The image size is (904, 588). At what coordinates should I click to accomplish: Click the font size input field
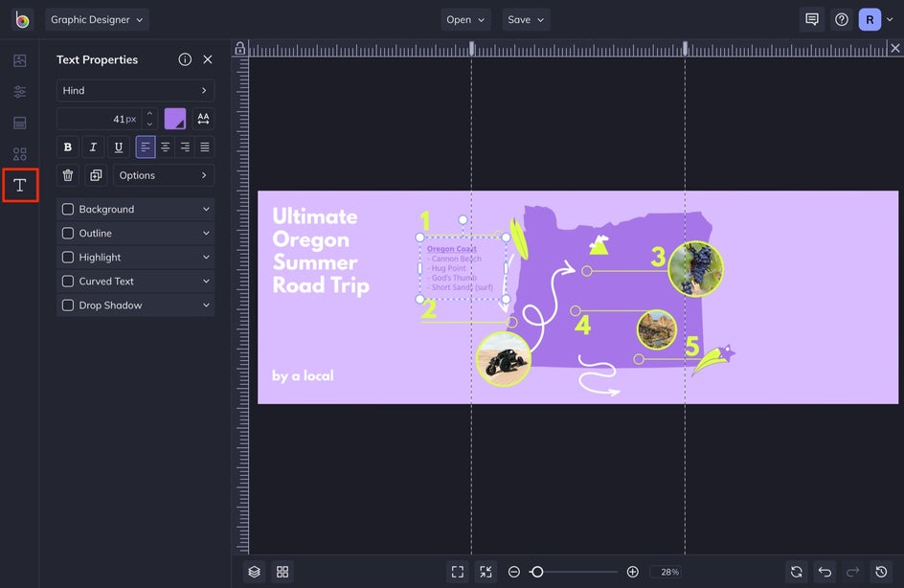pos(96,119)
